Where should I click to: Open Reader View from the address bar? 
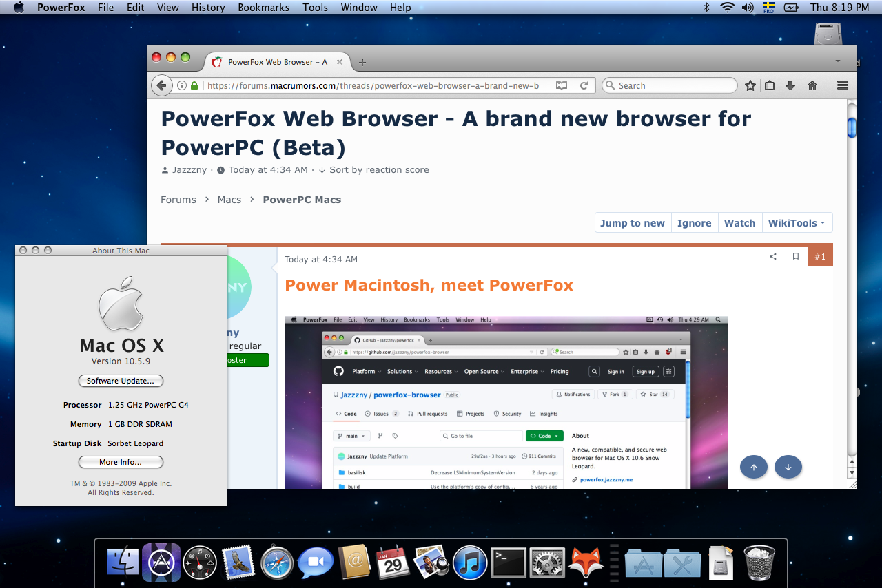point(562,85)
